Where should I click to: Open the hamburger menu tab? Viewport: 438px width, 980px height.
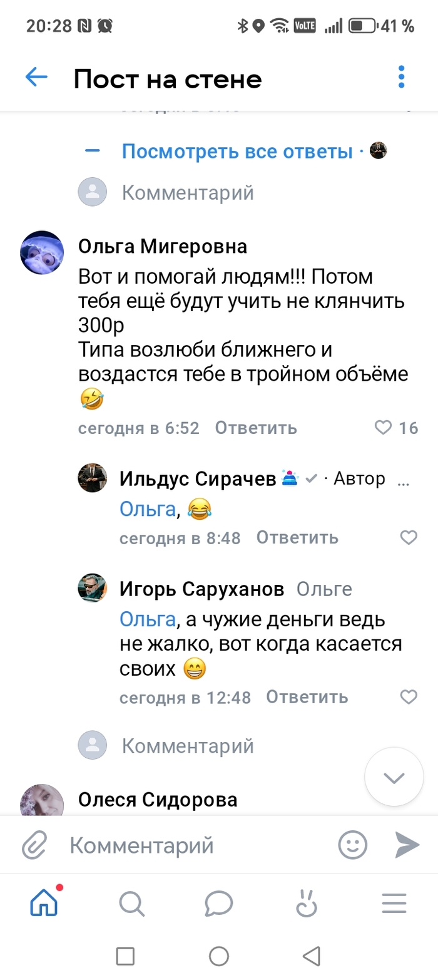(x=394, y=904)
